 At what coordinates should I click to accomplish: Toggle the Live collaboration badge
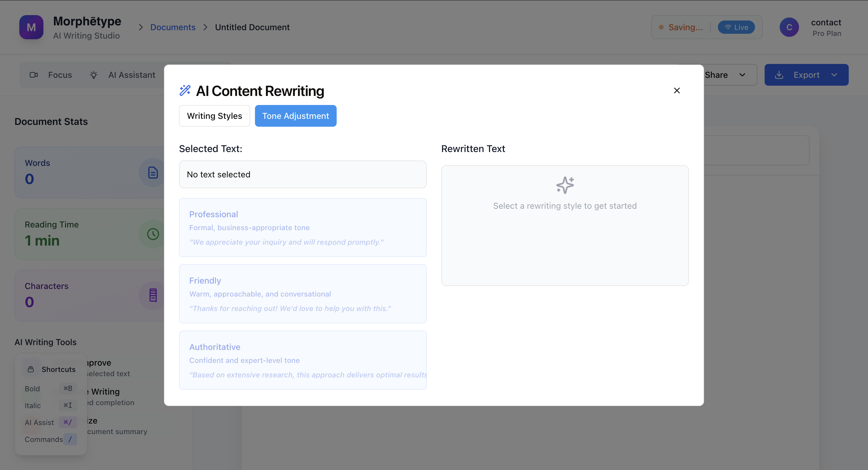pyautogui.click(x=736, y=27)
